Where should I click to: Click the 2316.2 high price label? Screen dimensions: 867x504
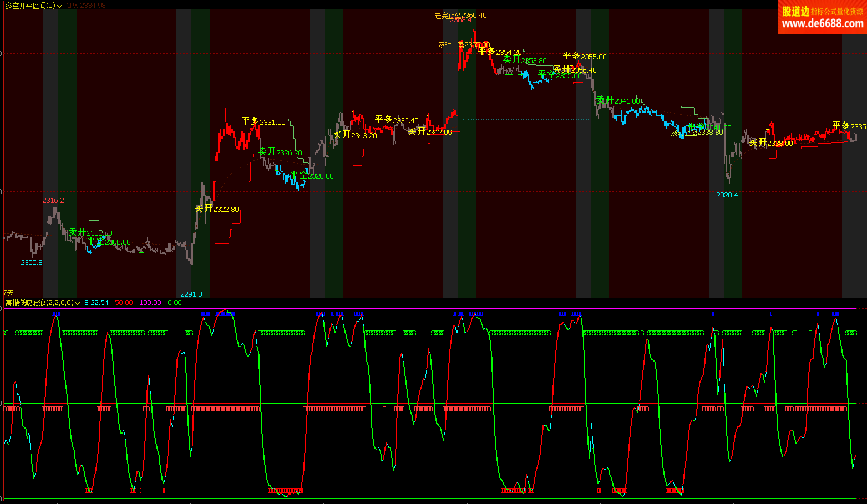(x=53, y=200)
